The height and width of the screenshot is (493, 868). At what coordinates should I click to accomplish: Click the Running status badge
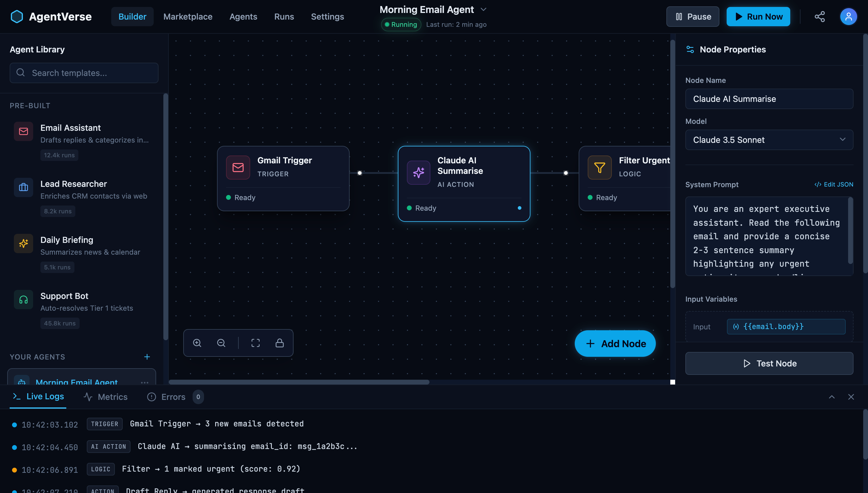coord(401,24)
